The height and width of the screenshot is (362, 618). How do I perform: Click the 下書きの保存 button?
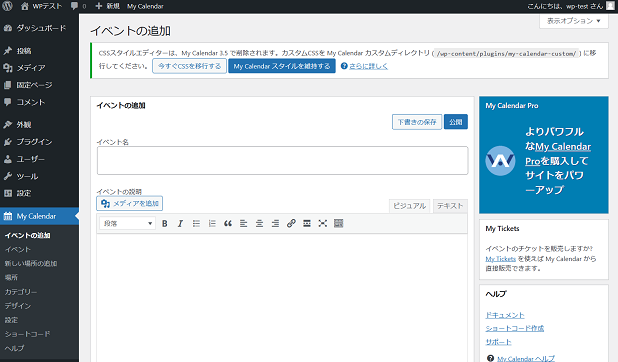tap(417, 122)
